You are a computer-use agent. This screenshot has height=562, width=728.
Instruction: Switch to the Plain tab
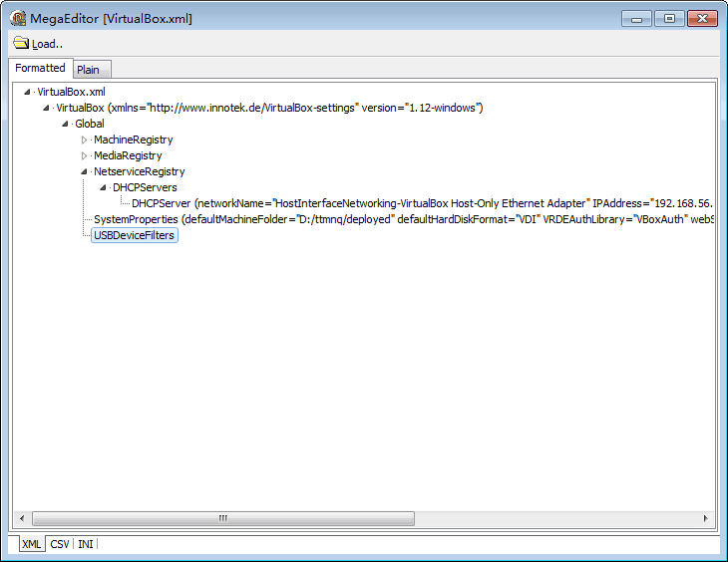click(92, 70)
